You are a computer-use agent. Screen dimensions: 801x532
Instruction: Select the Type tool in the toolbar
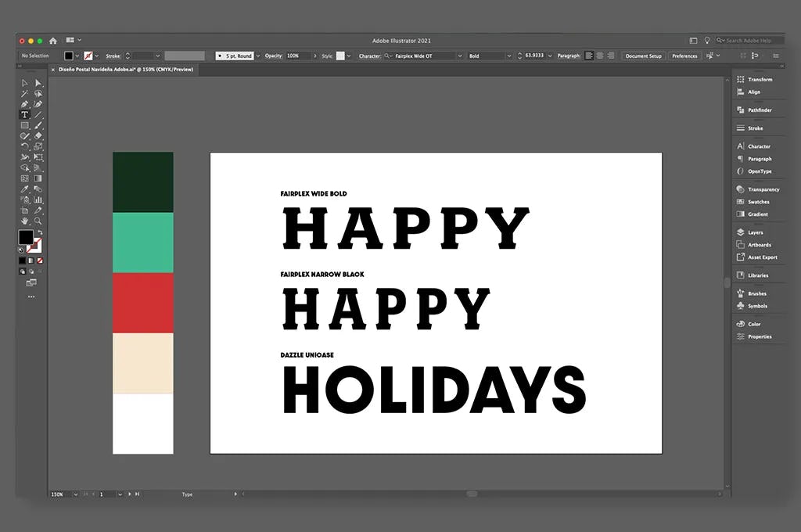pyautogui.click(x=26, y=114)
